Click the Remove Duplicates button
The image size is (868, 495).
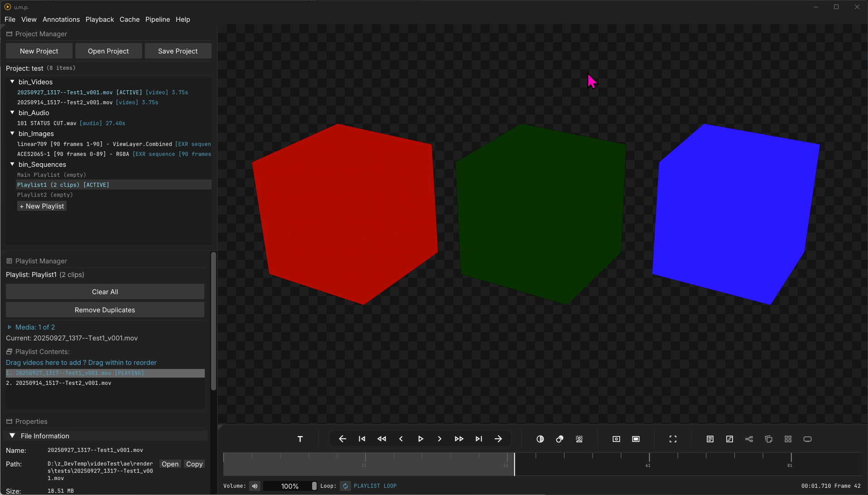click(105, 310)
